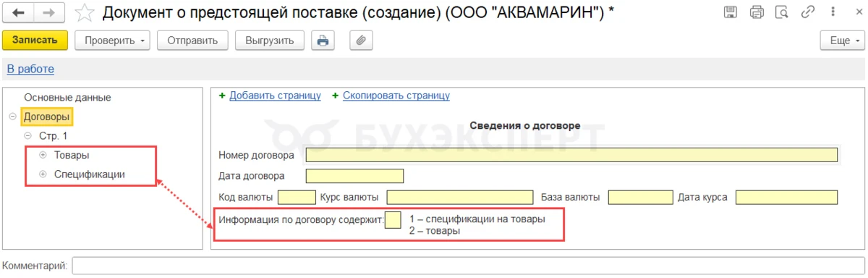Click the Добавить страницу link
Image resolution: width=868 pixels, height=278 pixels.
tap(275, 96)
